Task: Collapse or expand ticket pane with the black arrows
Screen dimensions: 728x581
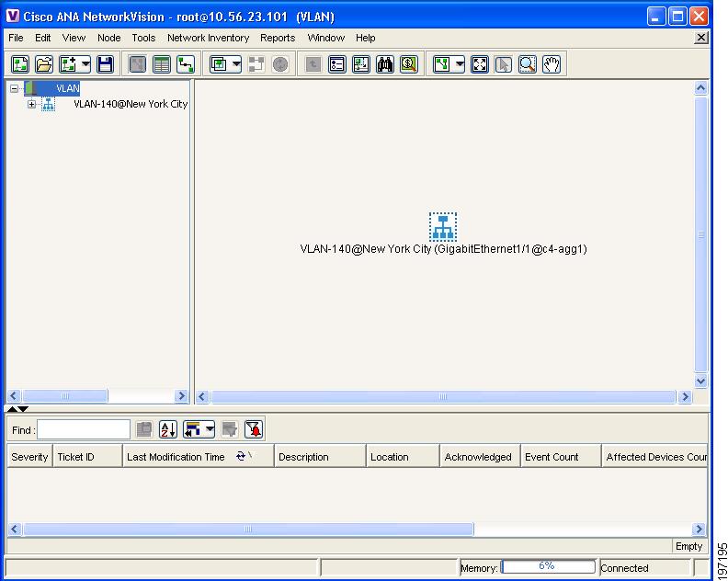Action: (x=17, y=409)
